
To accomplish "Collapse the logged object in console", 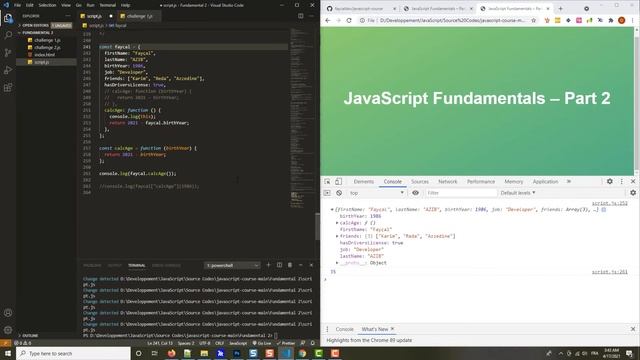I will coord(332,209).
